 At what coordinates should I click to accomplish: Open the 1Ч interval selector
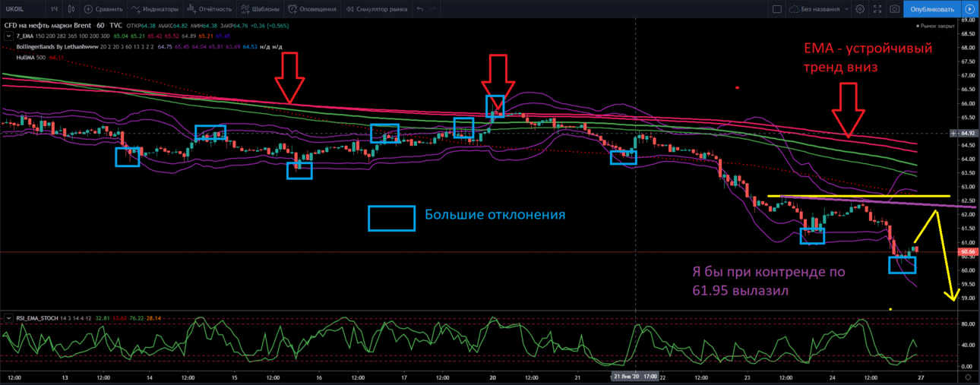pos(54,9)
